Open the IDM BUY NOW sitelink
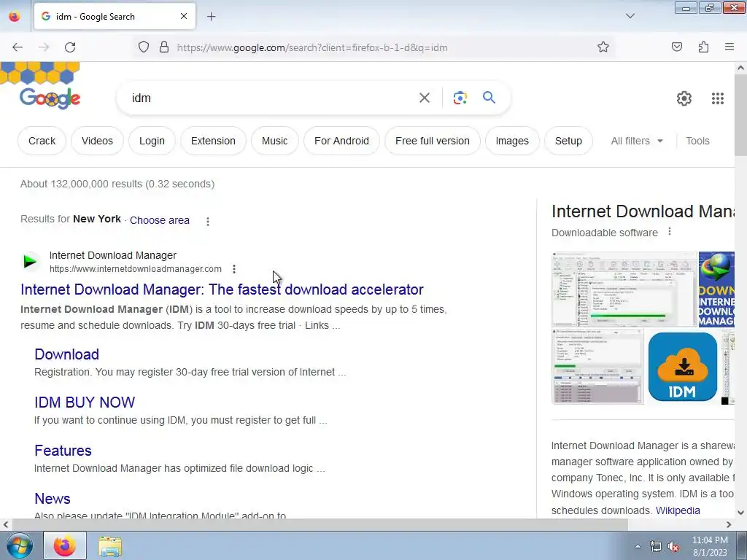The image size is (747, 560). (85, 402)
